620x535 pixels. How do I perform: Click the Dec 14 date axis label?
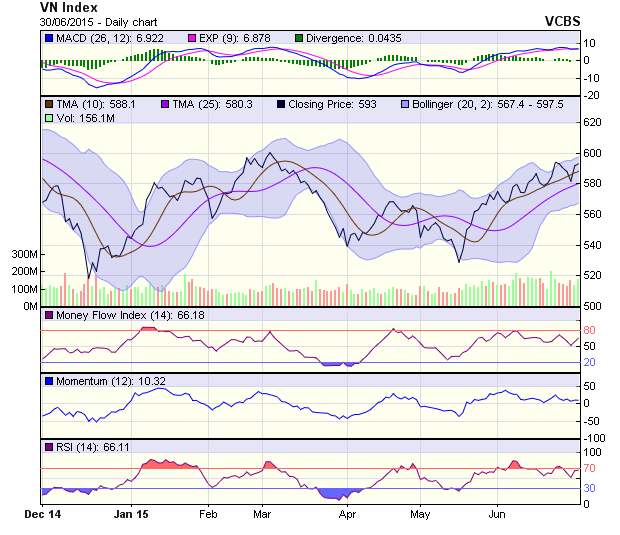[x=42, y=514]
